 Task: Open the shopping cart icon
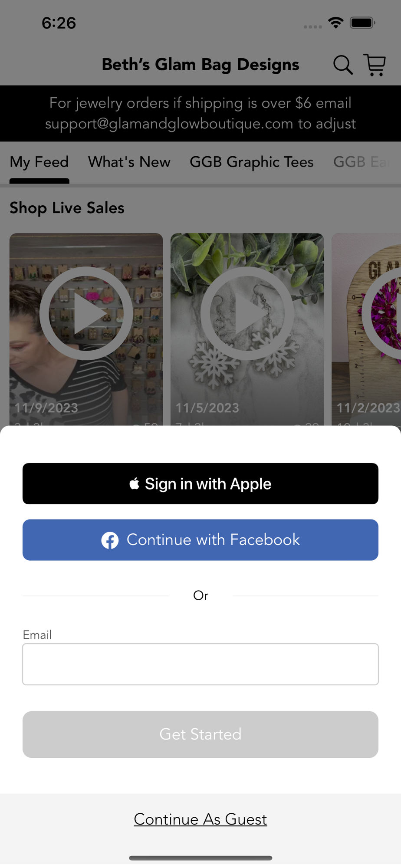tap(375, 65)
